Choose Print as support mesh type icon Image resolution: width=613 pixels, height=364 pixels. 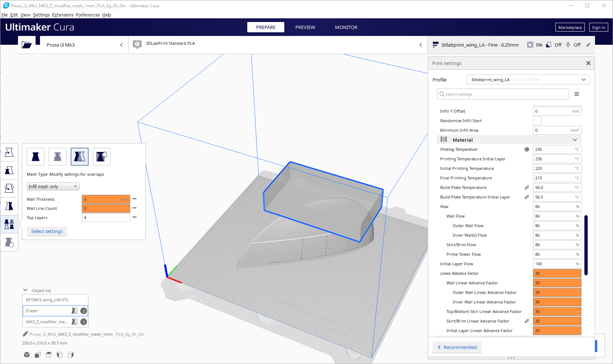[58, 157]
